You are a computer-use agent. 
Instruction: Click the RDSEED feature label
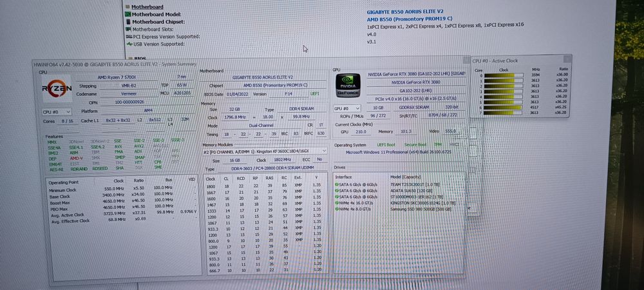(100, 169)
